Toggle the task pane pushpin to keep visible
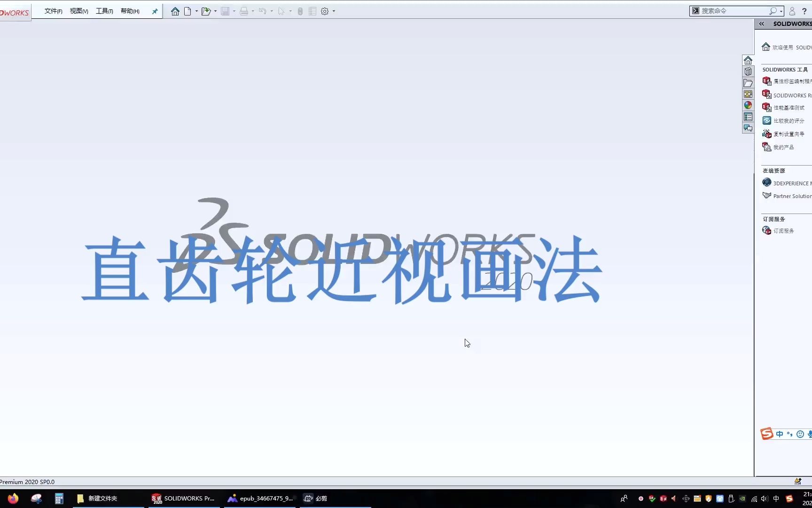Screen dimensions: 812x508 (x=154, y=11)
